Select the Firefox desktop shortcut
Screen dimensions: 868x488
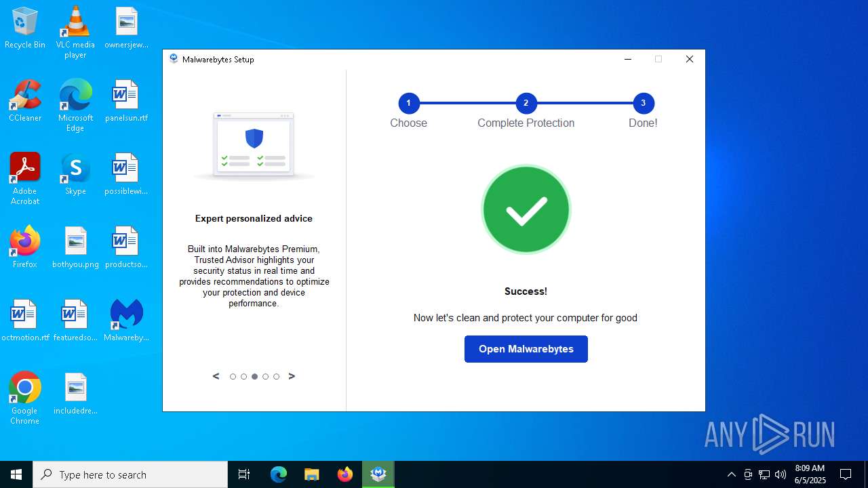click(25, 247)
